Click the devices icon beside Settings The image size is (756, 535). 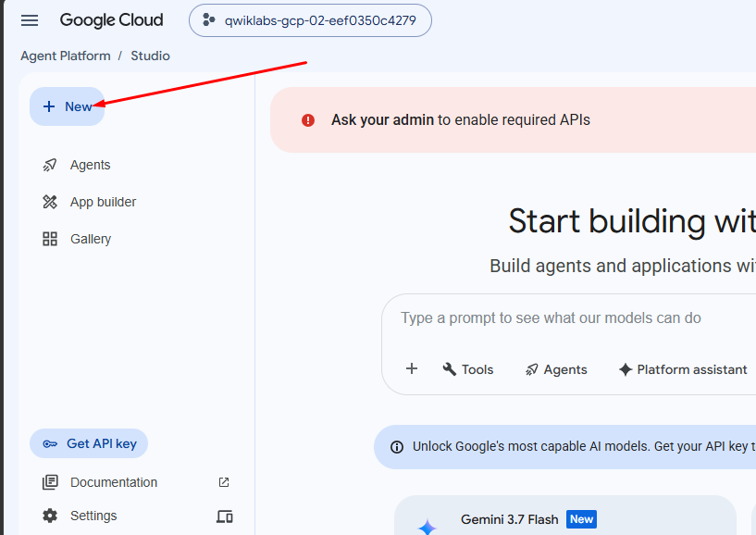(225, 516)
